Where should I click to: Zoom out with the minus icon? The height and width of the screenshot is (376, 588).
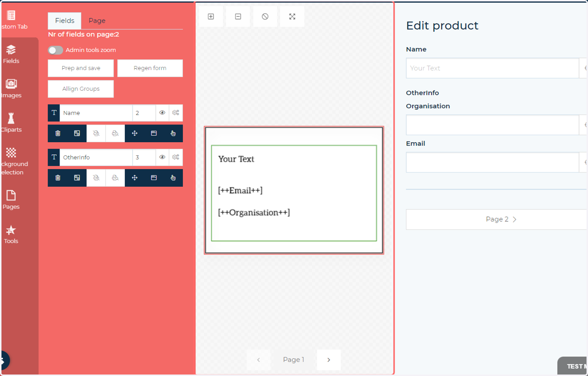(x=238, y=17)
